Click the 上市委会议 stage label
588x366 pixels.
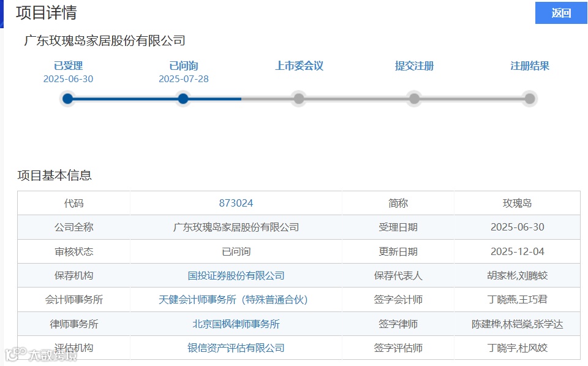point(299,66)
